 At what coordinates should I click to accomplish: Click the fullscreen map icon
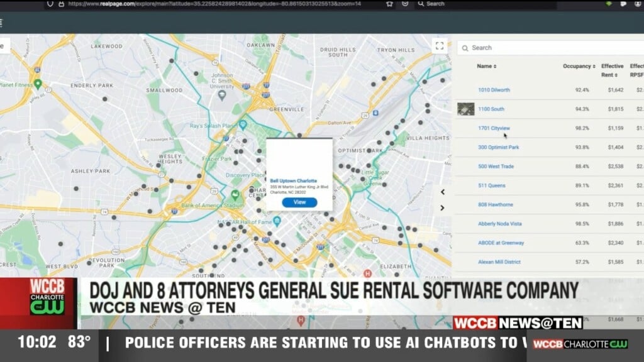coord(440,46)
